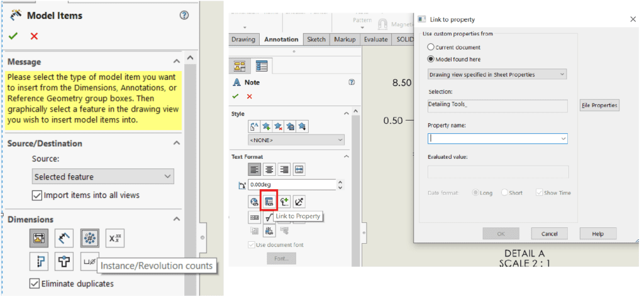The height and width of the screenshot is (299, 644).
Task: Select Current document radio button
Action: coord(431,47)
